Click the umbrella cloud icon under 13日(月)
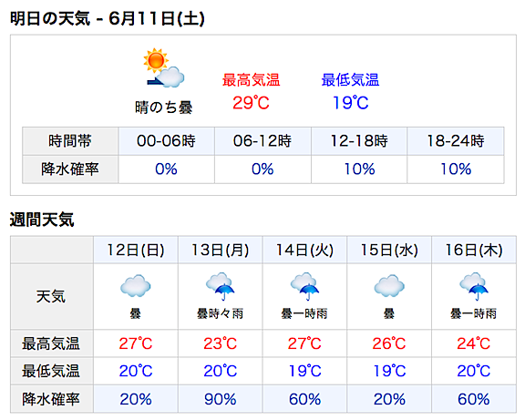The width and height of the screenshot is (525, 420). point(220,286)
